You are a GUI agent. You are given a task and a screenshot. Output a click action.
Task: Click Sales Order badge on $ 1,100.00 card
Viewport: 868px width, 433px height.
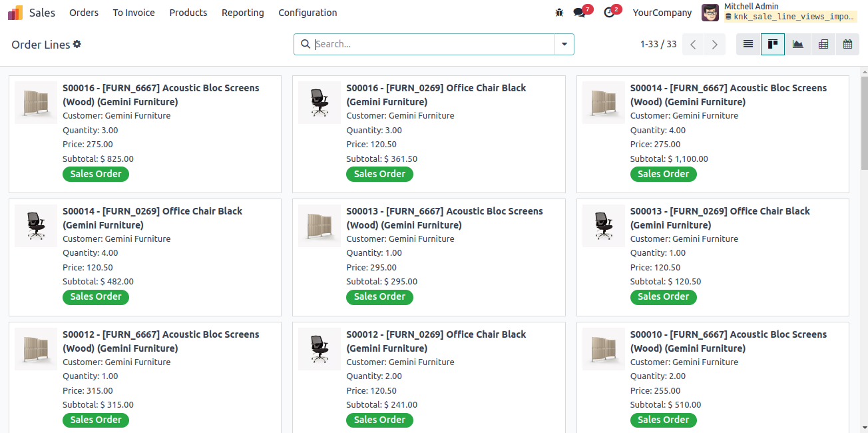coord(664,174)
